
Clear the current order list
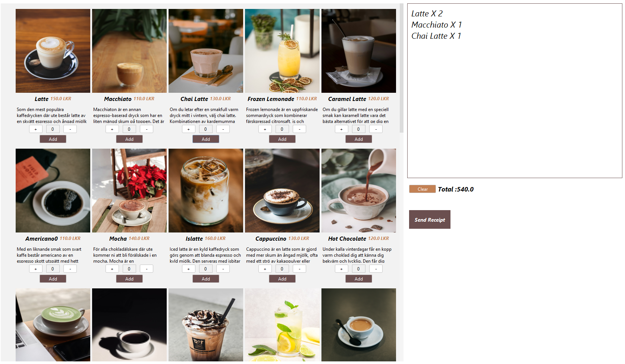423,189
